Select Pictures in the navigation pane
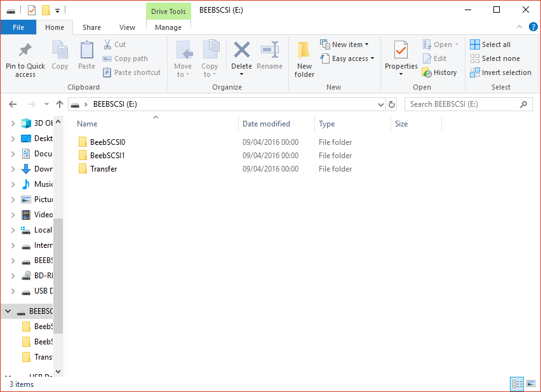541x392 pixels. (x=36, y=199)
